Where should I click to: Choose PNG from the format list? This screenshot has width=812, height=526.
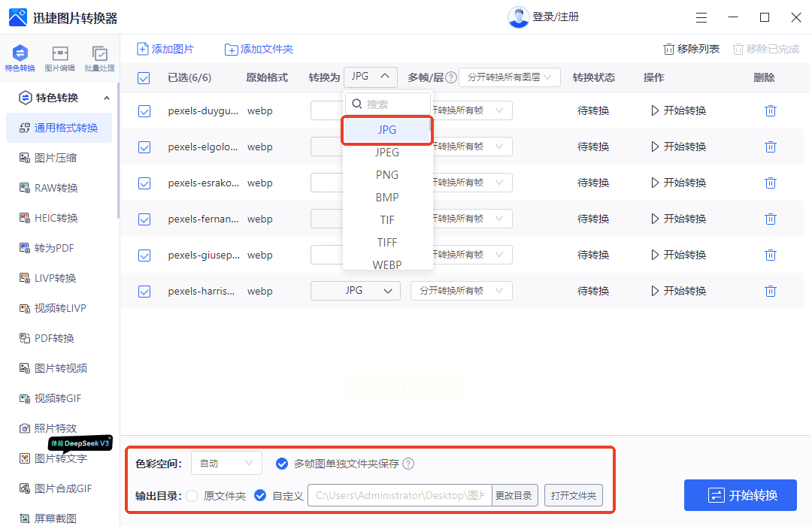[387, 175]
